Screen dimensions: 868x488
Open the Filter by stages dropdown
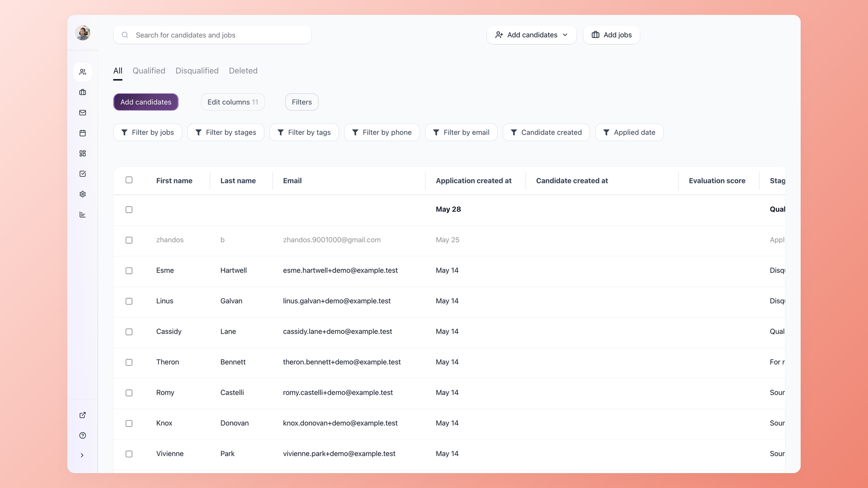tap(226, 132)
